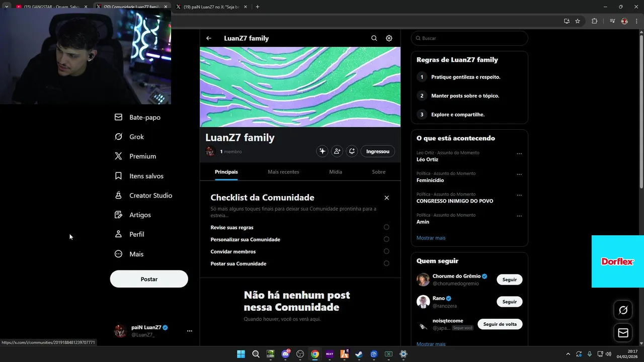Open Discord from the taskbar
Viewport: 644px width, 362px height.
286,354
